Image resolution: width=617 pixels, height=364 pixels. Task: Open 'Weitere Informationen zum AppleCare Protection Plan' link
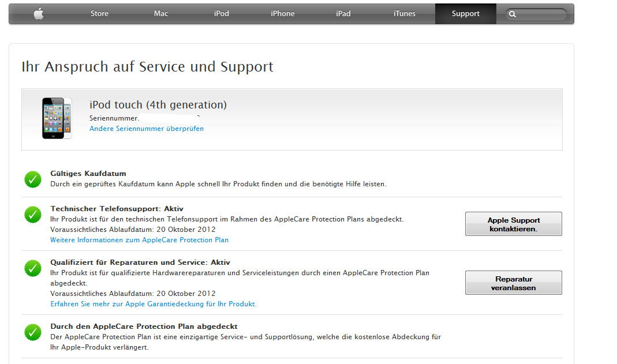click(139, 240)
